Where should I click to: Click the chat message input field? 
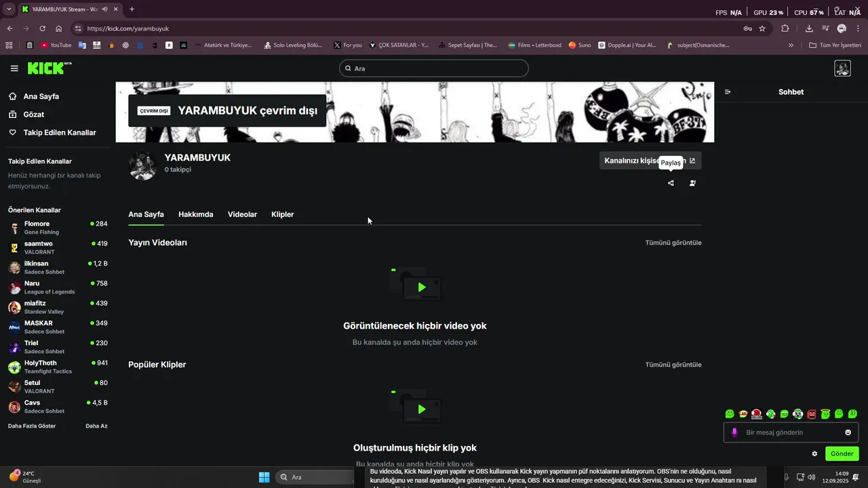791,432
